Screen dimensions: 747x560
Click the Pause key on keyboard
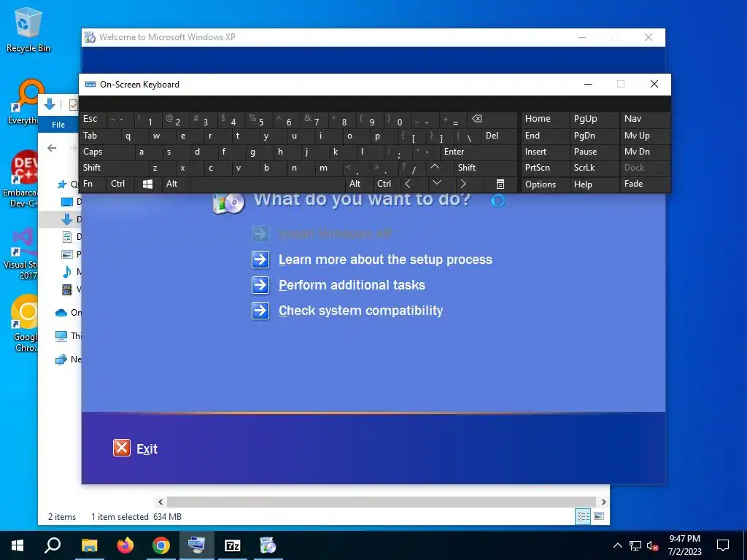click(594, 152)
